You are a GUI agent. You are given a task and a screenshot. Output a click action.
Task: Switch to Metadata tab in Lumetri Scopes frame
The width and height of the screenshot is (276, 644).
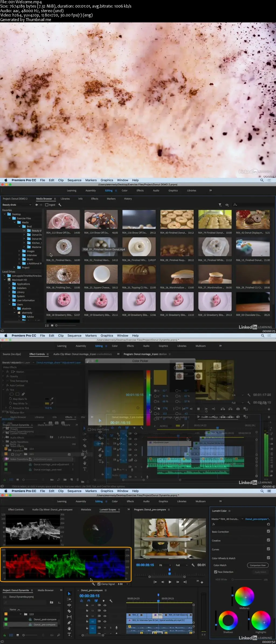click(86, 510)
